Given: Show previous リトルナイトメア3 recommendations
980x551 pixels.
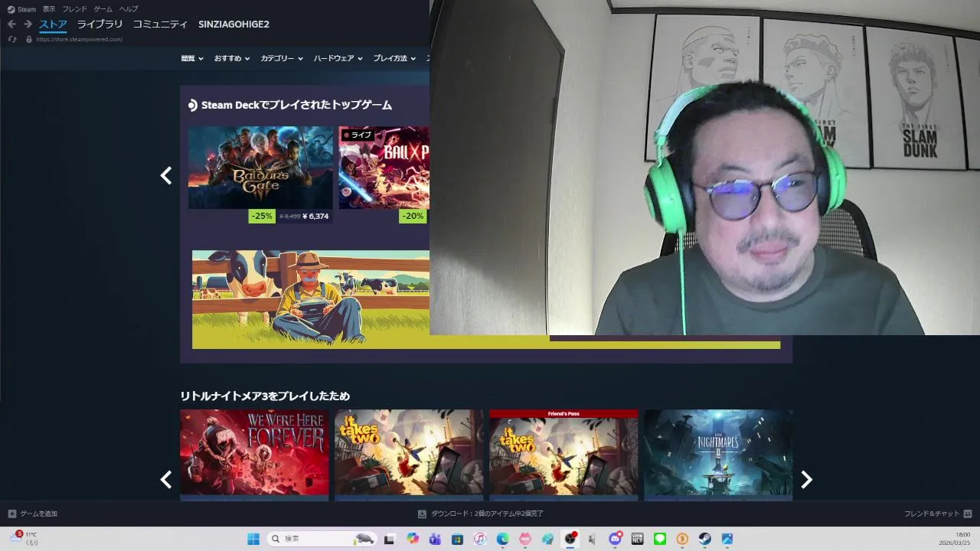Looking at the screenshot, I should coord(166,480).
